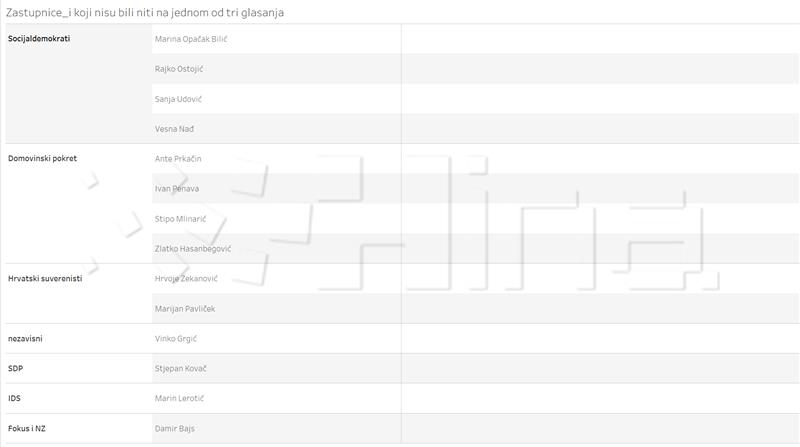Select Marin Lerotić in the table
This screenshot has height=447, width=800.
[x=179, y=399]
